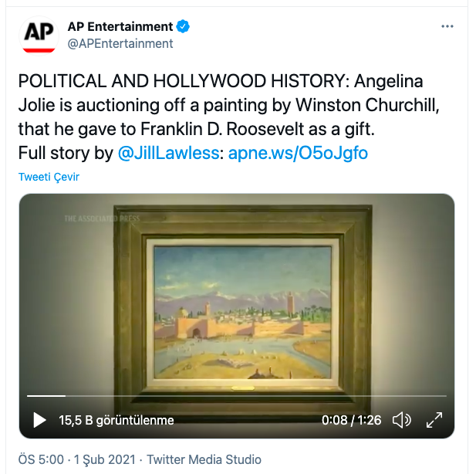Mute the video using the speaker icon
This screenshot has width=476, height=474.
[401, 421]
